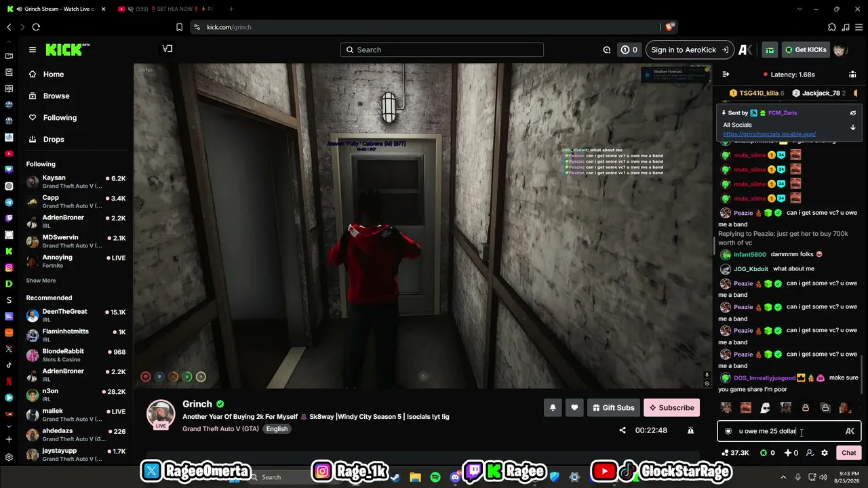This screenshot has height=488, width=868.
Task: Send message with Chat button
Action: 849,453
